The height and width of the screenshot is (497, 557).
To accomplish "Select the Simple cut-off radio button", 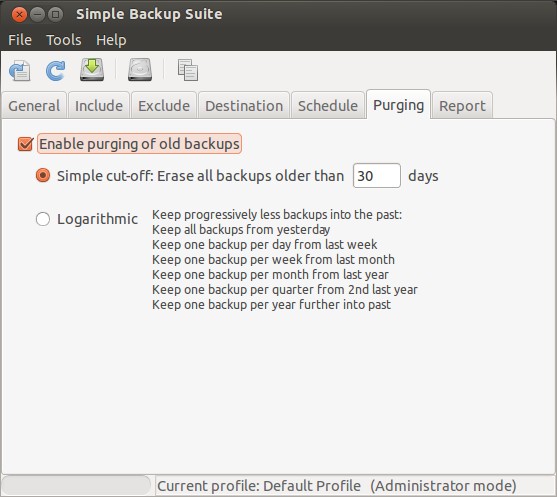I will point(43,175).
